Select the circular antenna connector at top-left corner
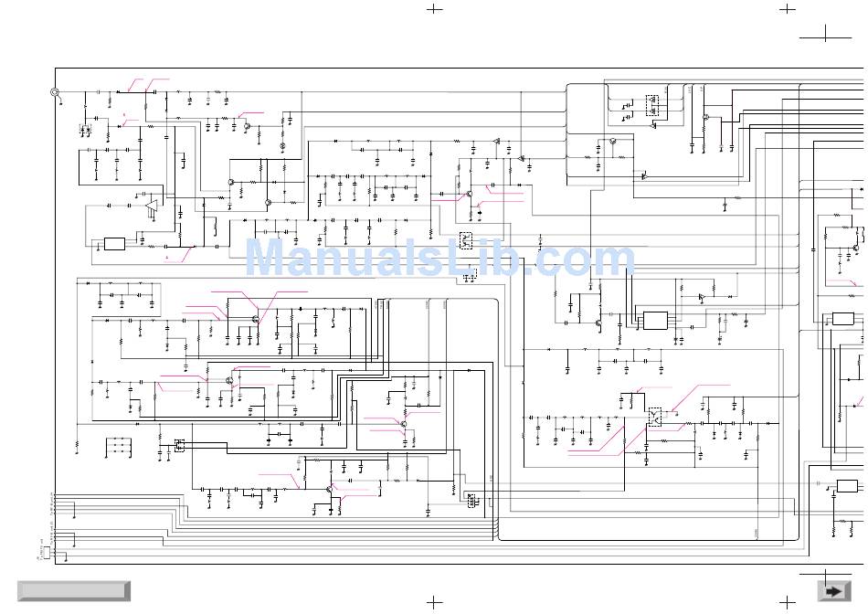The width and height of the screenshot is (868, 614). [x=55, y=92]
